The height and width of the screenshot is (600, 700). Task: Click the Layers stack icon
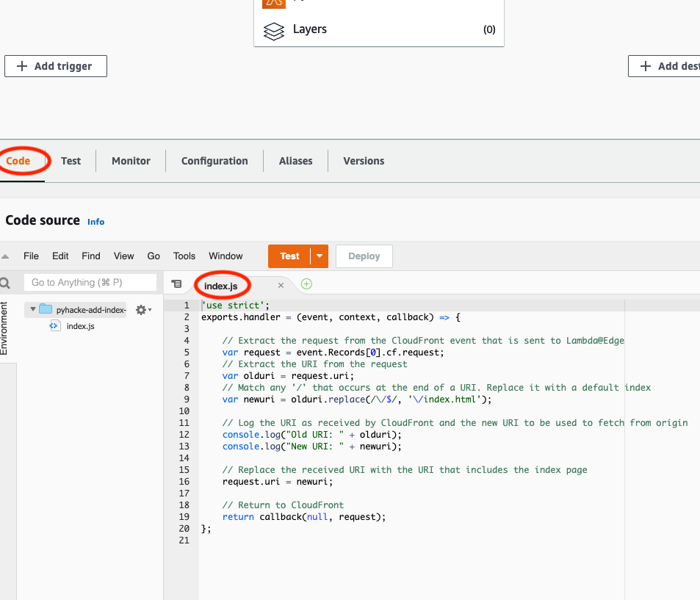[273, 30]
